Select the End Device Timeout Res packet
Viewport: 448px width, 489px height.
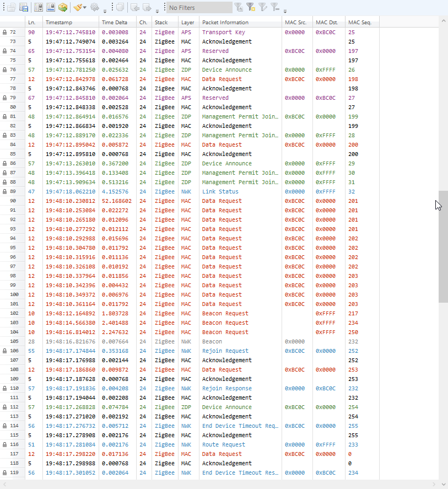click(x=240, y=472)
